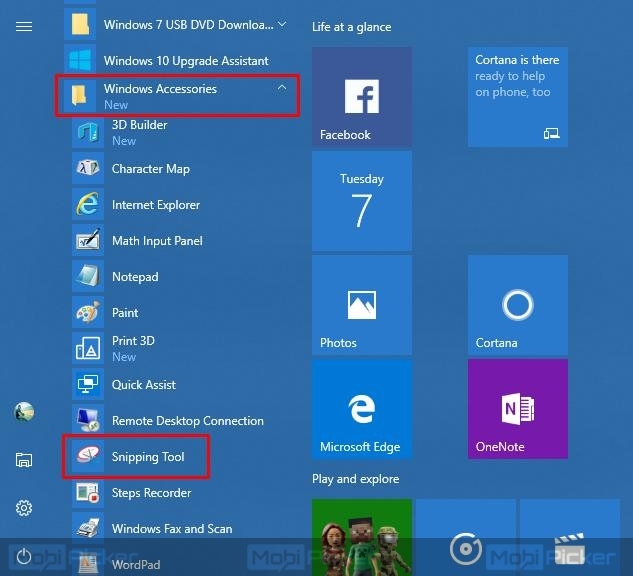633x576 pixels.
Task: Launch Steps Recorder
Action: (151, 493)
